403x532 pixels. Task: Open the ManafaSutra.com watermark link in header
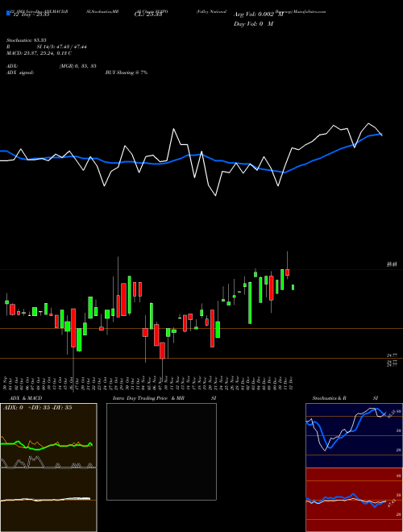coord(309,11)
